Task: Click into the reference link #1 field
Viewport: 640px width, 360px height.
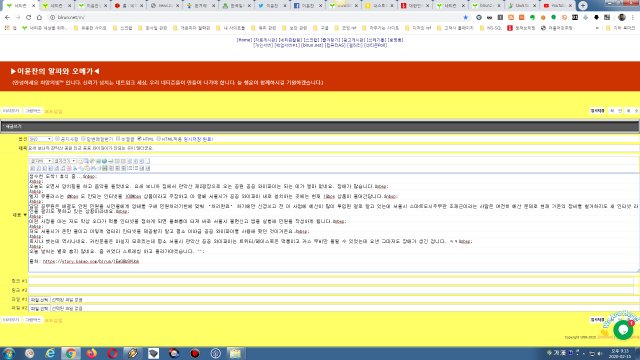Action: click(x=331, y=281)
